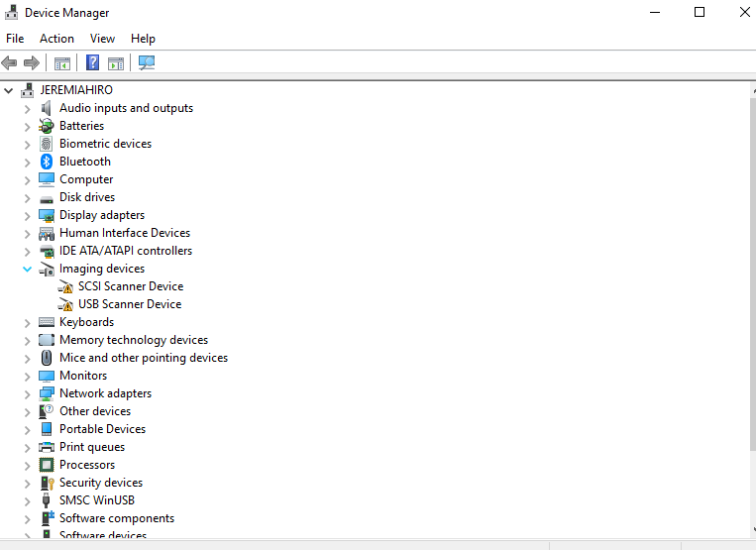Viewport: 756px width, 550px height.
Task: Expand the Display adapters arrow
Action: (28, 216)
